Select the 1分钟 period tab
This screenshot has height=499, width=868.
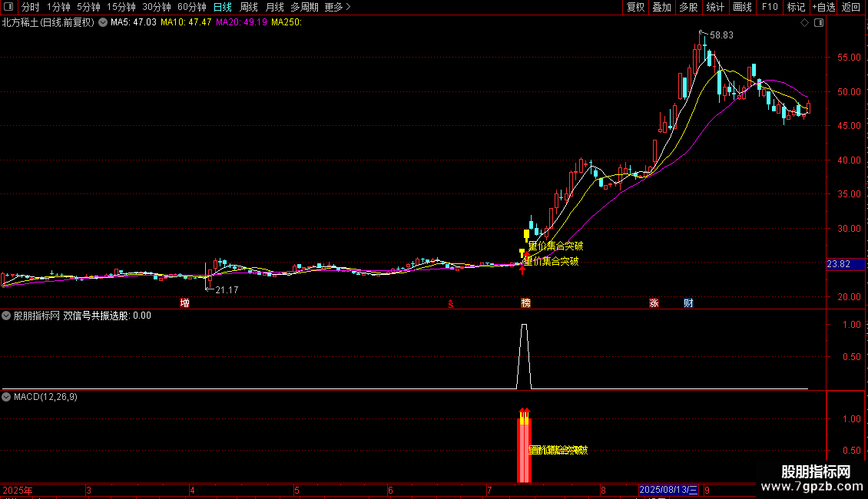point(58,7)
